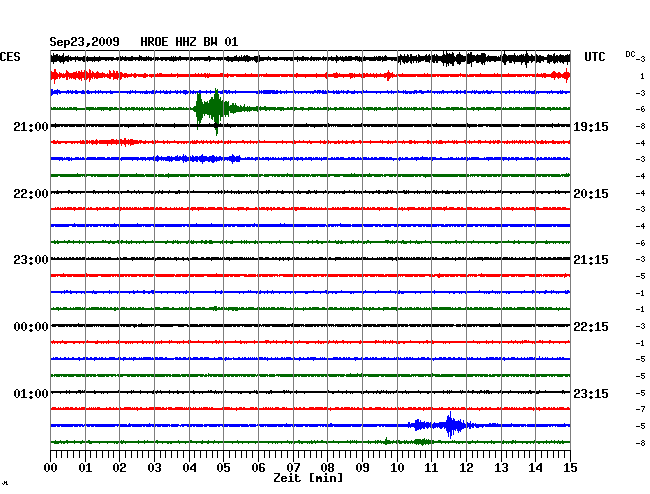Select minute tick 11 on the time axis
Screen dimensions: 650x494
[x=431, y=467]
